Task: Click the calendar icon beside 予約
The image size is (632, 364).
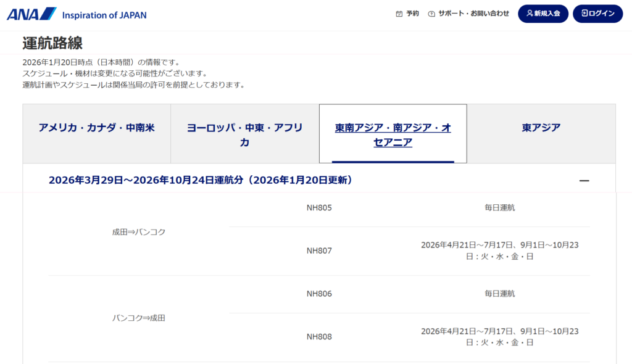Action: tap(399, 14)
